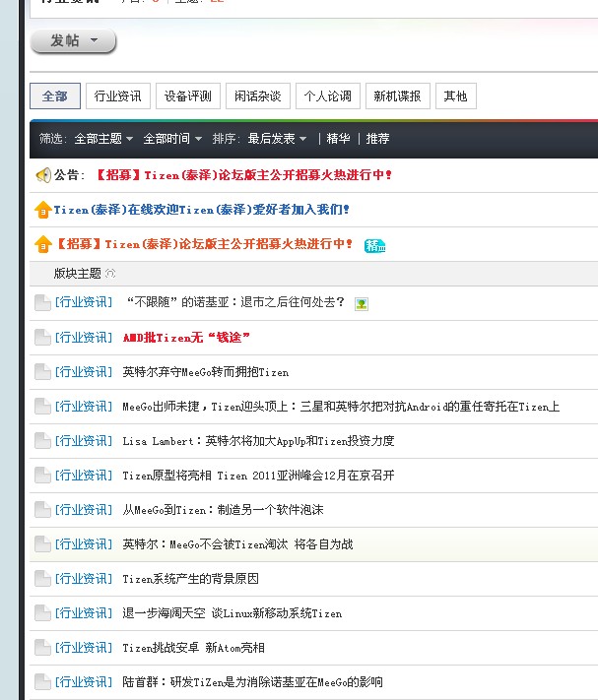The image size is (598, 700).
Task: Click [行业资讯] tag on the 陆首群 row
Action: (x=84, y=682)
